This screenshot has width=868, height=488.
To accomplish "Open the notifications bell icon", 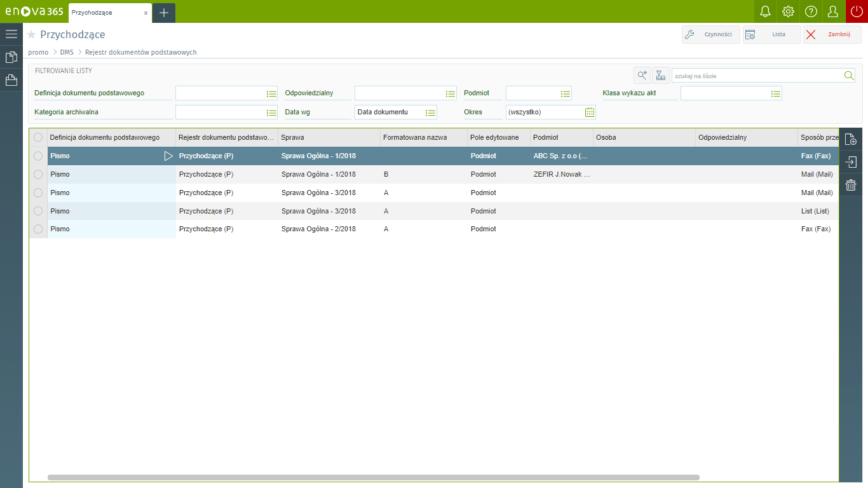I will pyautogui.click(x=765, y=11).
